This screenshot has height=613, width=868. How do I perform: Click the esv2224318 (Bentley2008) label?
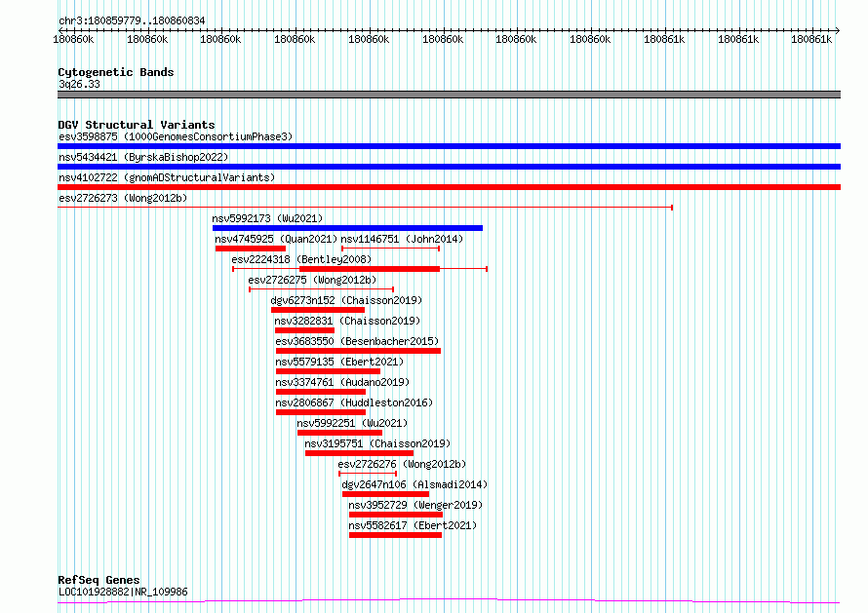point(301,259)
